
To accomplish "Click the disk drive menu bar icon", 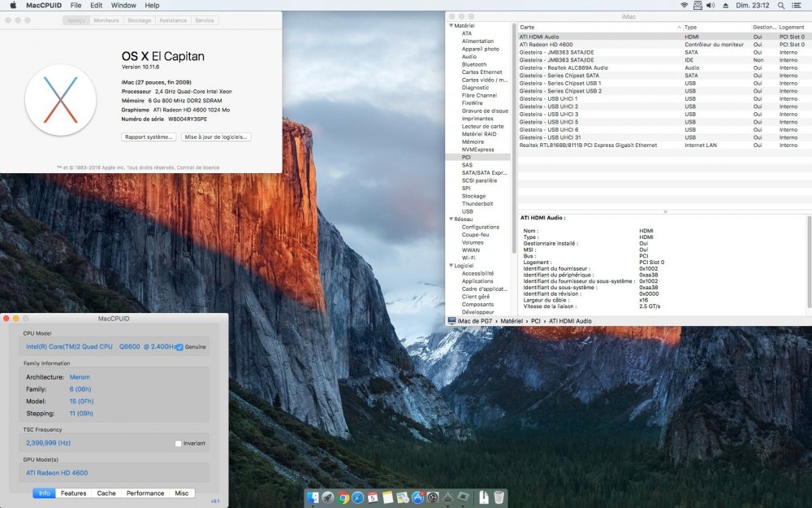I will [x=698, y=5].
